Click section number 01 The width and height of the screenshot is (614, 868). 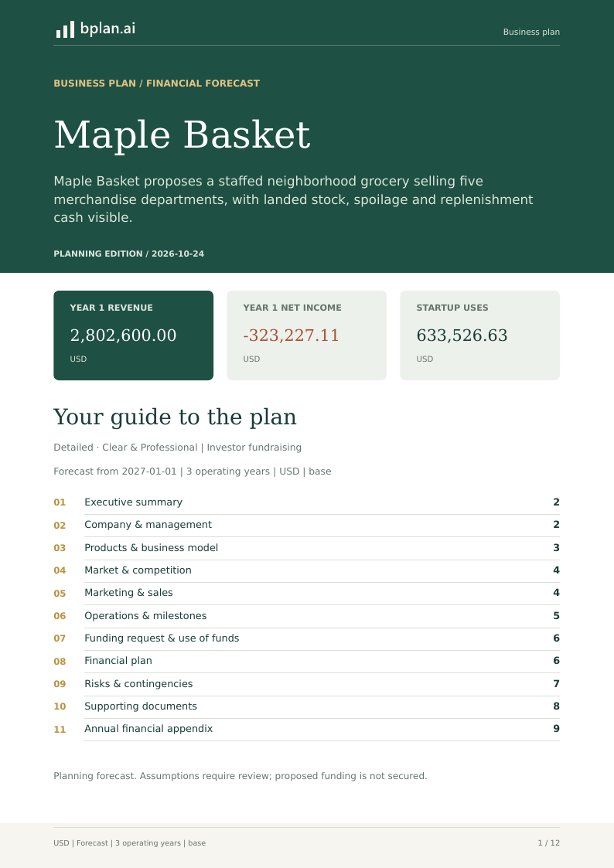point(60,502)
